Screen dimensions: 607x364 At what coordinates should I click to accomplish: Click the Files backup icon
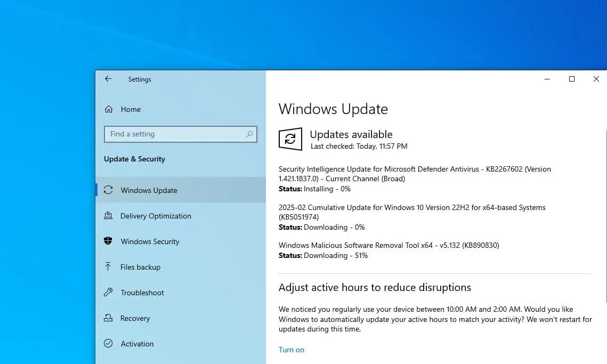click(108, 267)
